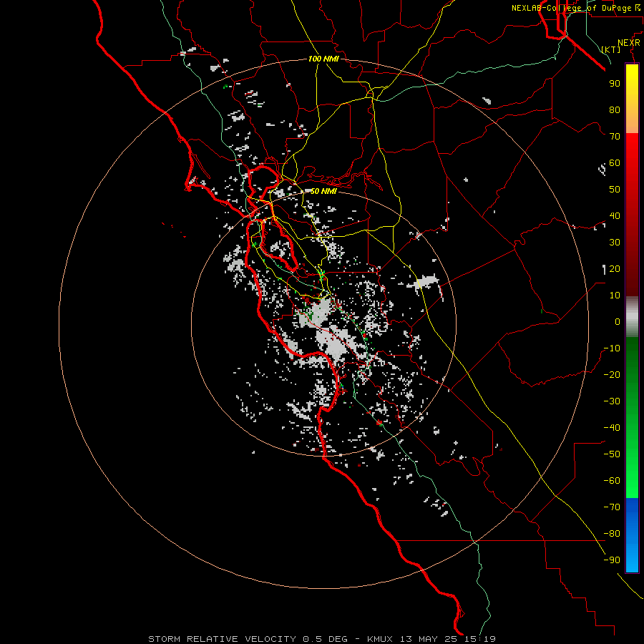Select the -90 scale label

click(612, 560)
